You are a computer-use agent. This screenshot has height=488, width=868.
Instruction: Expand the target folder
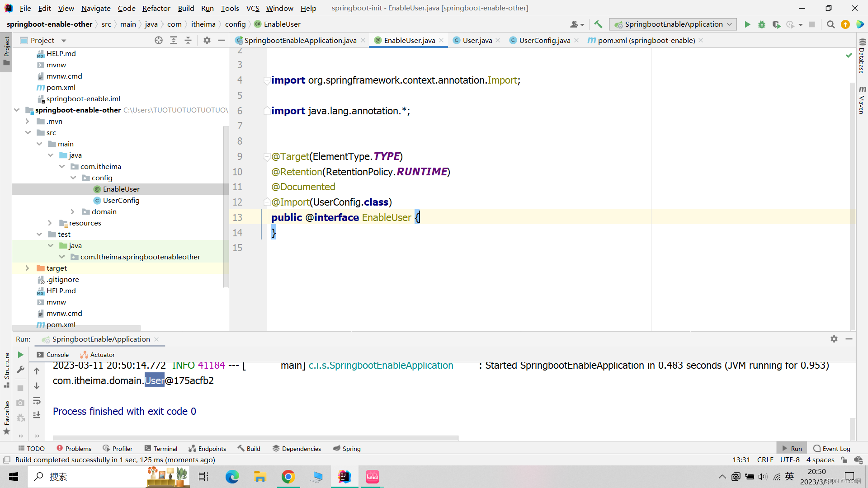click(x=27, y=268)
